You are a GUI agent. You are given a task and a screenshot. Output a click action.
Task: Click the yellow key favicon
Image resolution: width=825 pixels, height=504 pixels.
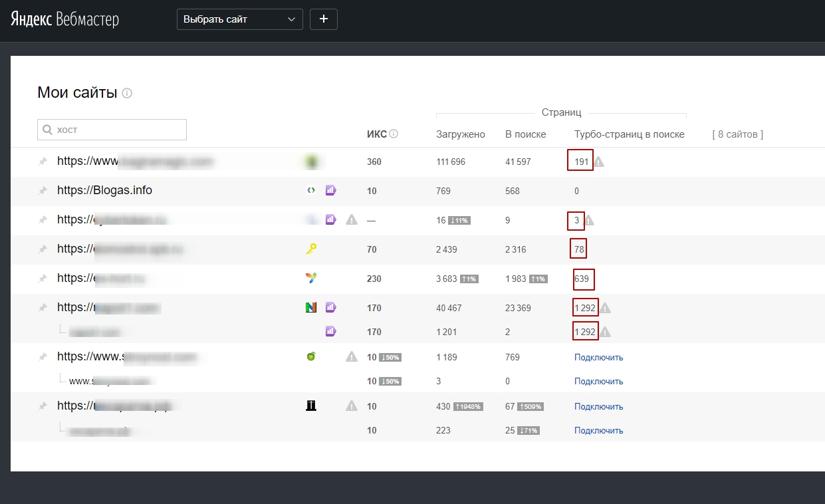coord(310,249)
